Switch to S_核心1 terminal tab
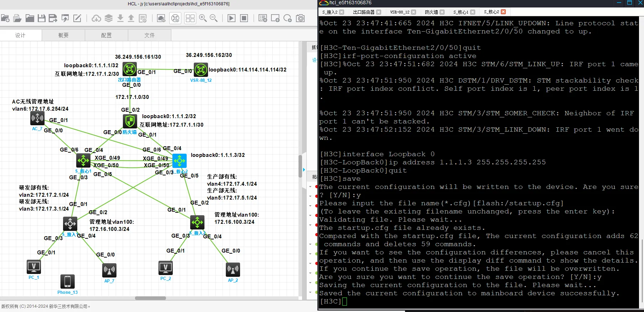This screenshot has width=644, height=312. click(461, 12)
